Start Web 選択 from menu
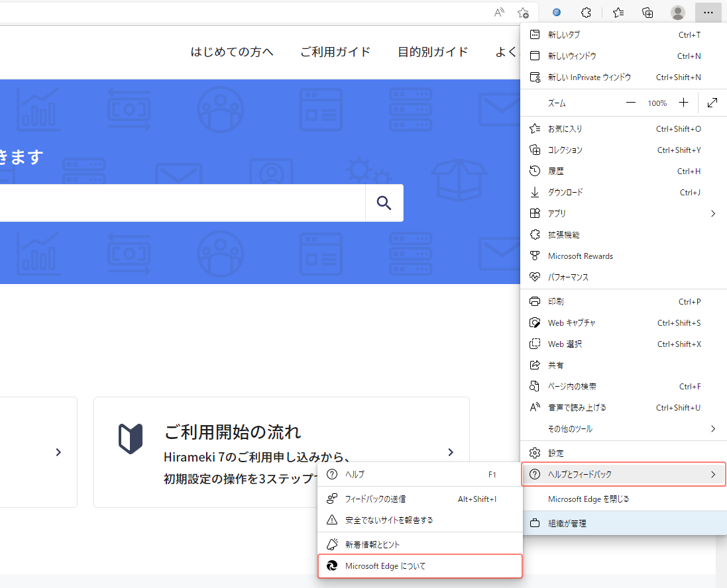The width and height of the screenshot is (727, 588). click(624, 344)
